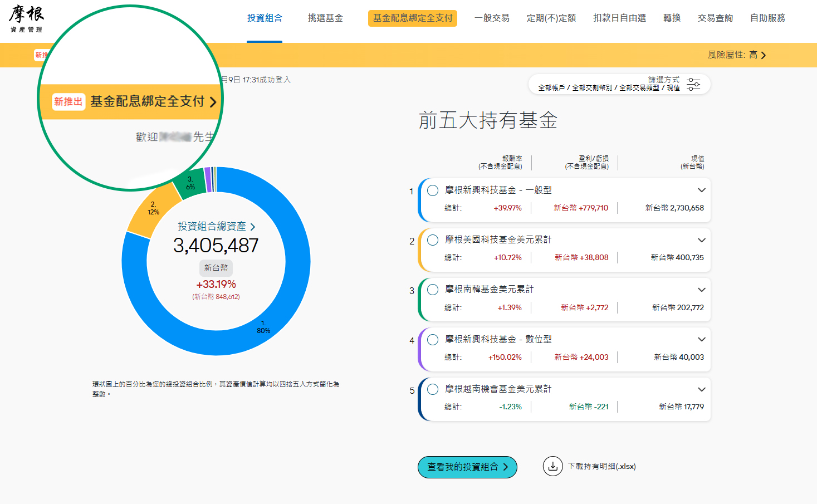Expand the 摩根新興科技基金 - 數位型 card

click(x=702, y=340)
